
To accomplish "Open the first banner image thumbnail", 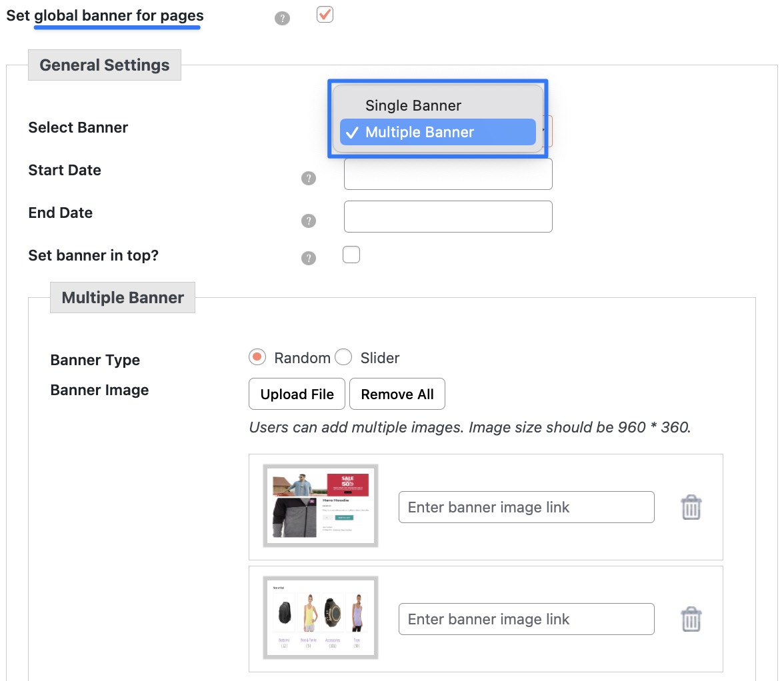I will pos(320,506).
